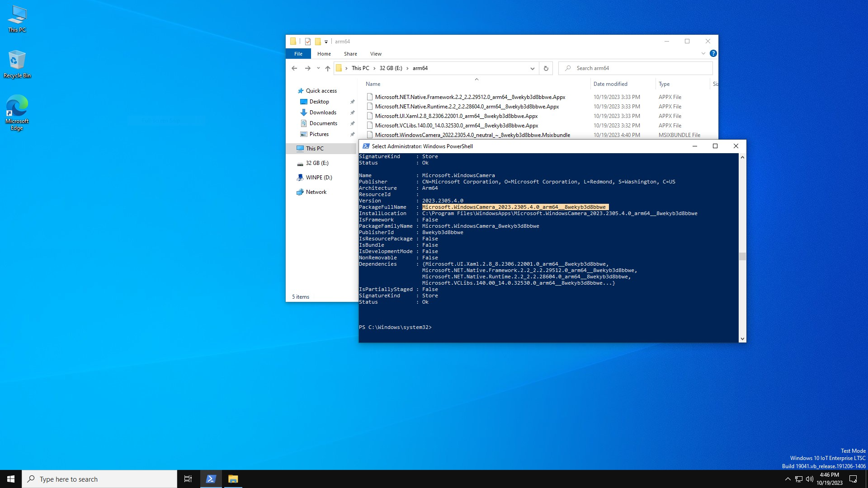Go up one folder level
Screen dimensions: 868x488
point(328,68)
